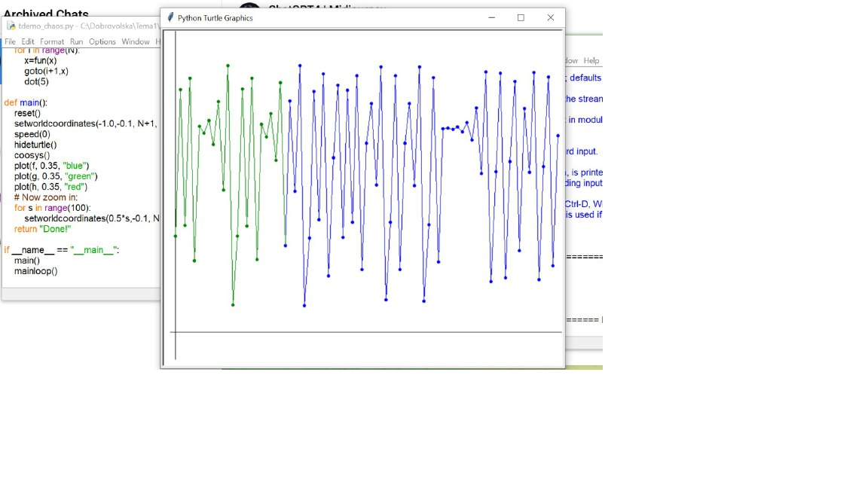
Task: Open the Run menu in IDLE editor
Action: pyautogui.click(x=77, y=41)
